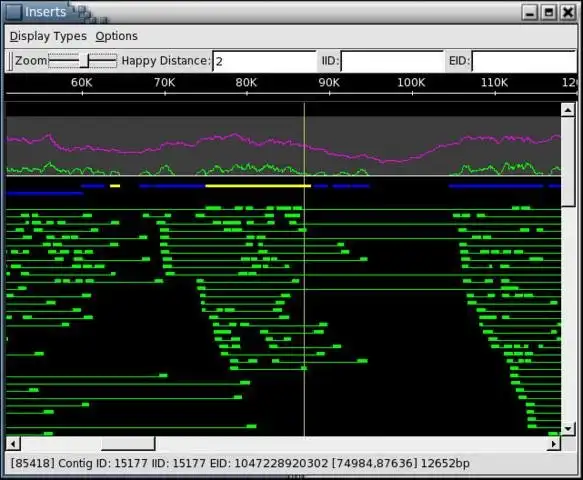Open the Inserts window menu icon
Screen dimensions: 583x480
tap(14, 12)
